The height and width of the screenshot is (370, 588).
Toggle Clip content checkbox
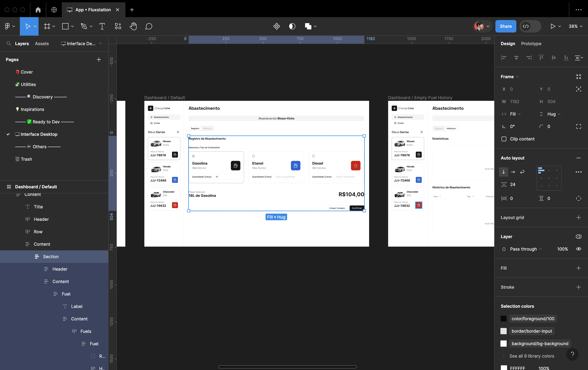coord(504,139)
